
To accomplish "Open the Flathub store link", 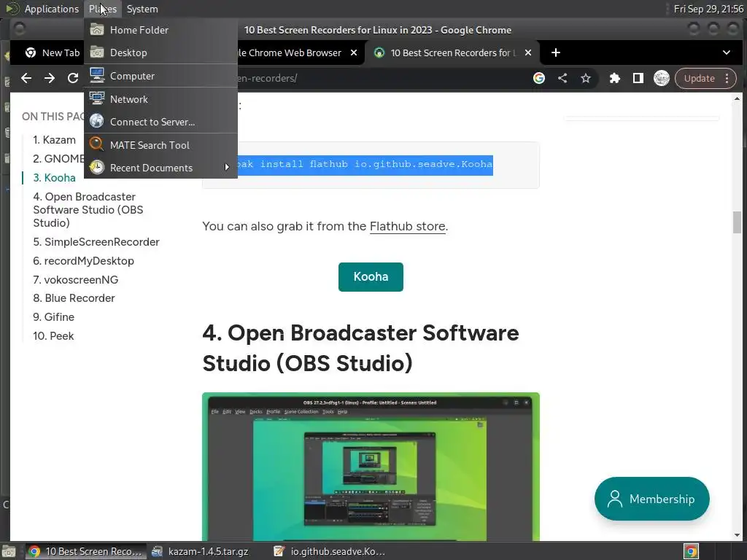I will tap(407, 226).
